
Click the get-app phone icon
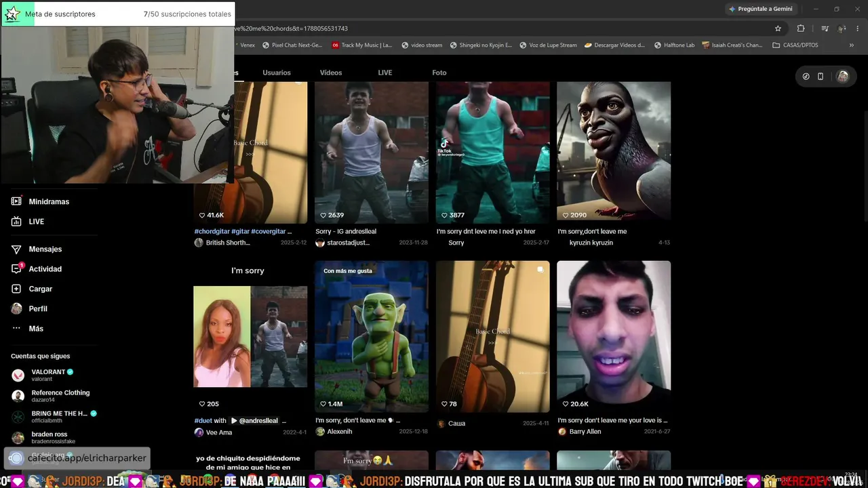(x=821, y=77)
